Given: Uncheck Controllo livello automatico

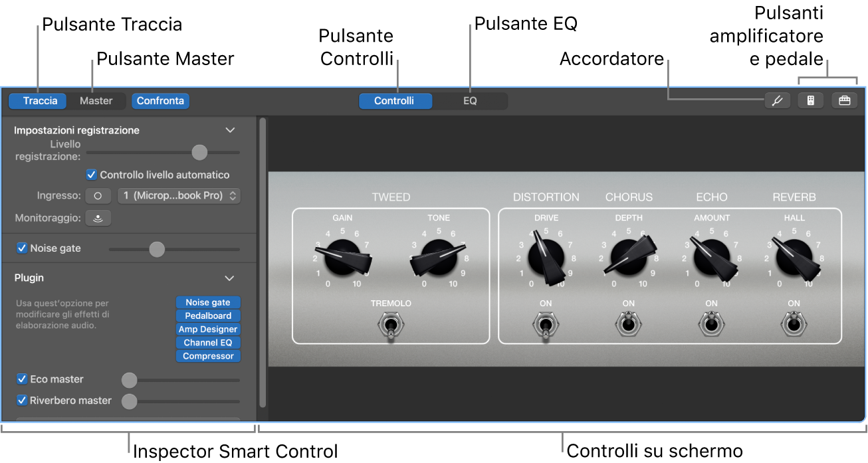Looking at the screenshot, I should click(x=92, y=175).
